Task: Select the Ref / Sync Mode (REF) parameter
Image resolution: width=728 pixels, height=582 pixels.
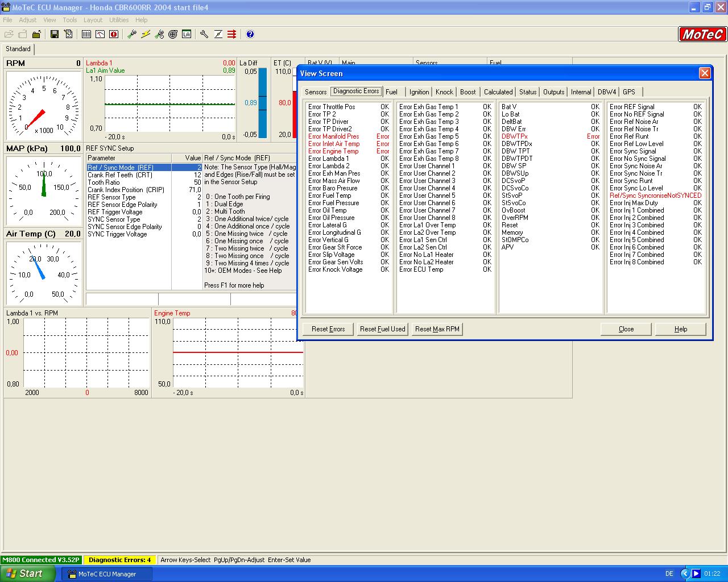Action: pos(144,168)
